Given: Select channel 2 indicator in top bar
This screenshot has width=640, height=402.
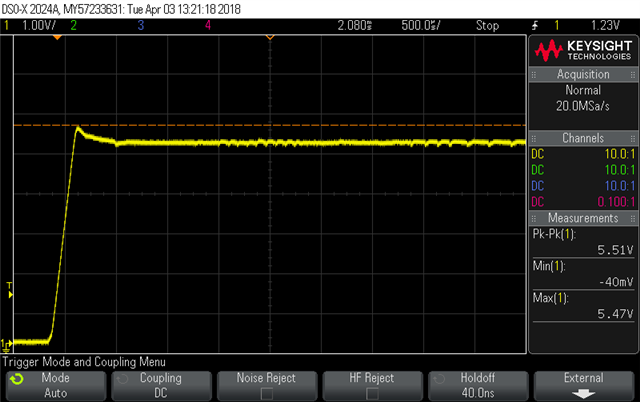Looking at the screenshot, I should [x=73, y=25].
